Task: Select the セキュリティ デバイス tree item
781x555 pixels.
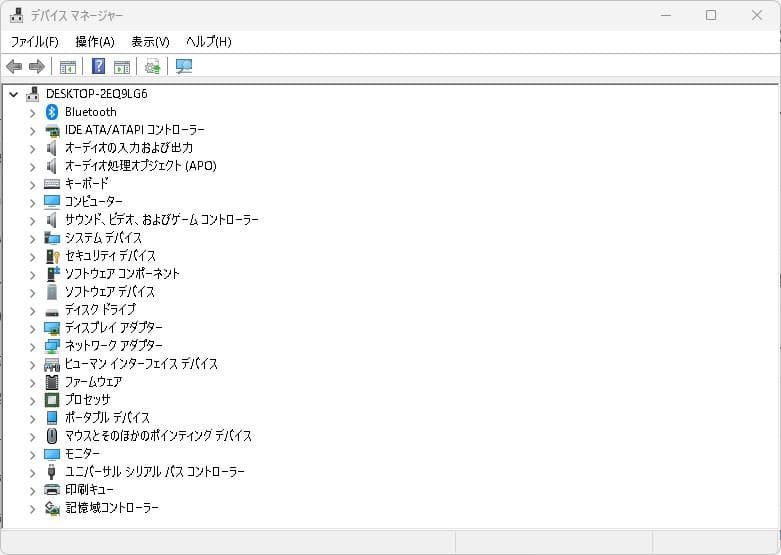Action: (x=110, y=256)
